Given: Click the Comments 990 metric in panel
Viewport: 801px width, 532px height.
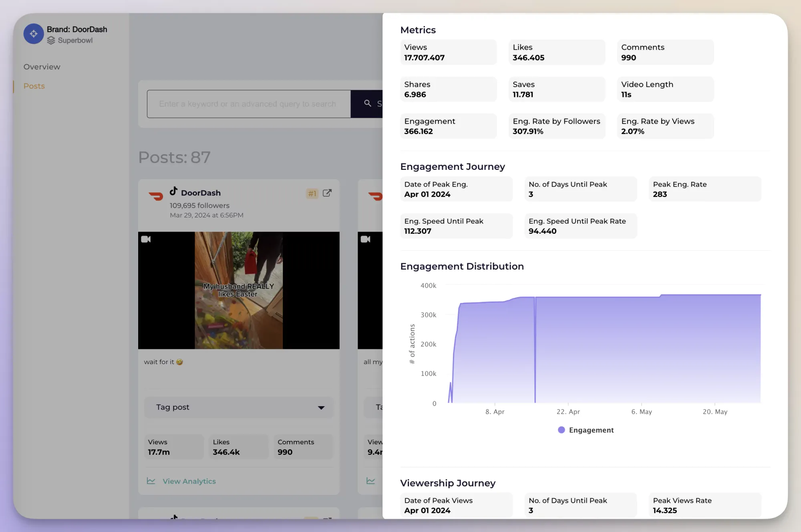Looking at the screenshot, I should coord(665,52).
